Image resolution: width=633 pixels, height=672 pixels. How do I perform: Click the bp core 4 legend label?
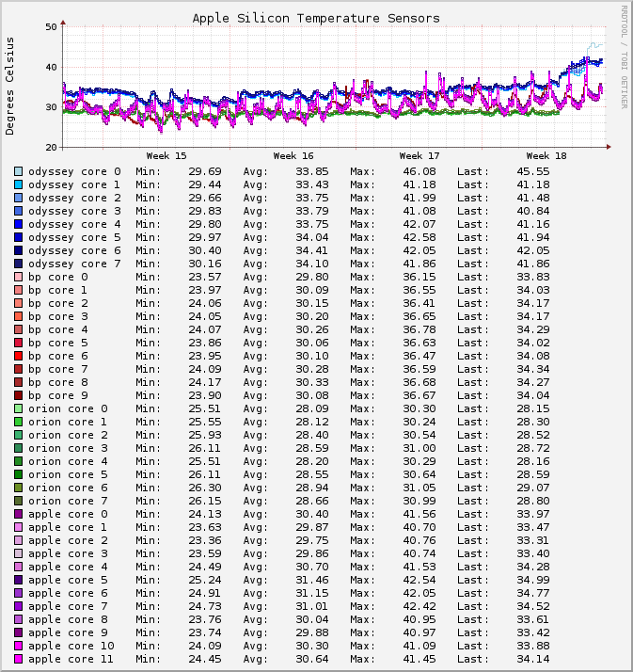(x=58, y=330)
